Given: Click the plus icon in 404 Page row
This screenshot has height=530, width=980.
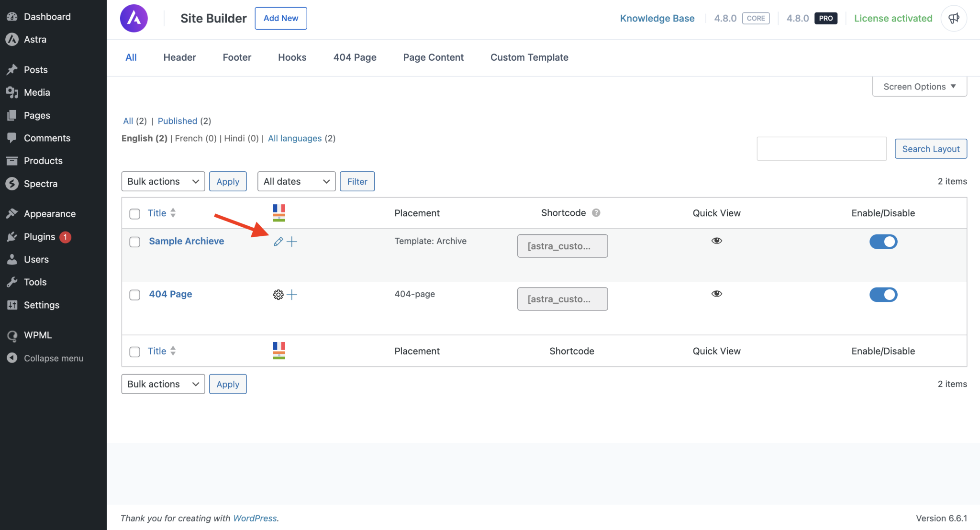Looking at the screenshot, I should click(x=292, y=295).
